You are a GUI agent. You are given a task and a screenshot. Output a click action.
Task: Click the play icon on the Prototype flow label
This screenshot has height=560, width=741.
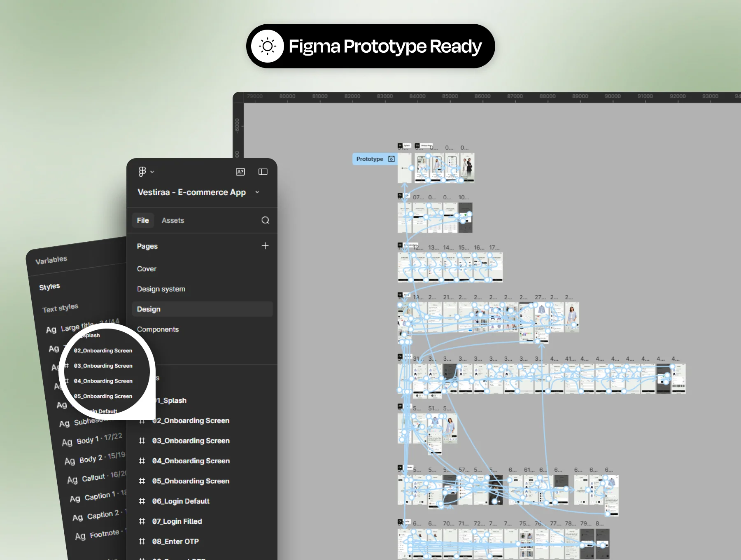(391, 159)
